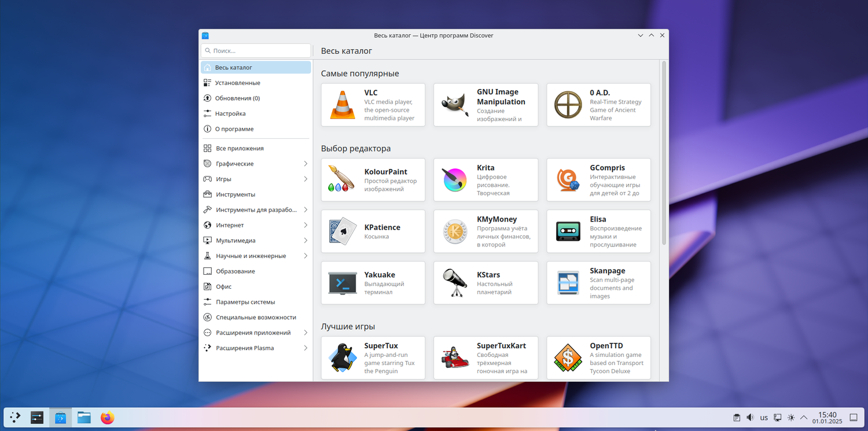868x431 pixels.
Task: Show hidden system tray icons arrow
Action: 804,418
